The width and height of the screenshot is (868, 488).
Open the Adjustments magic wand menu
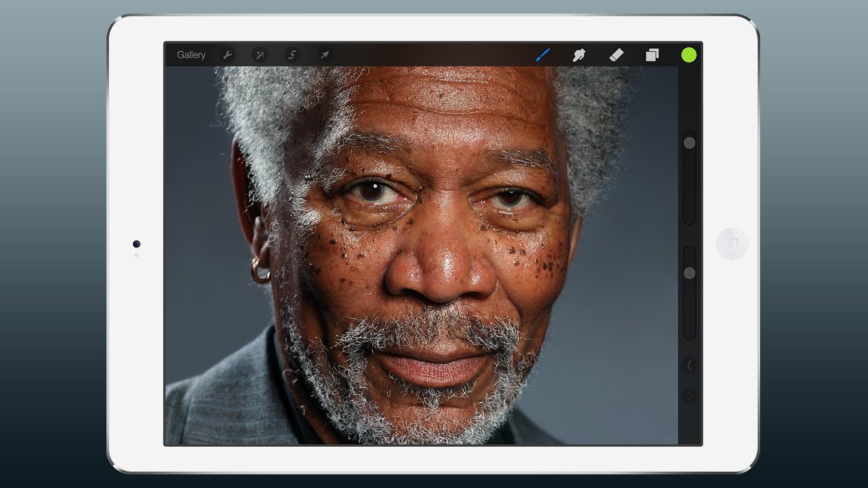(260, 55)
